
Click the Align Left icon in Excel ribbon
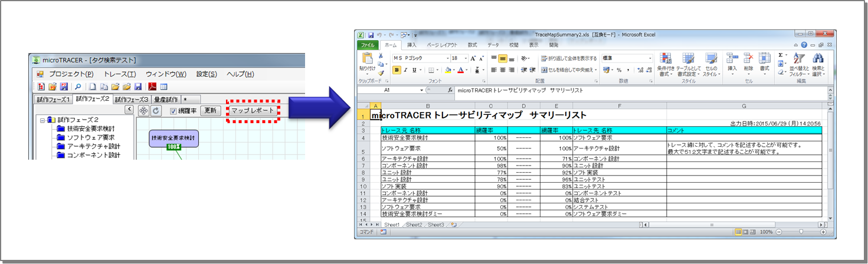[x=494, y=70]
